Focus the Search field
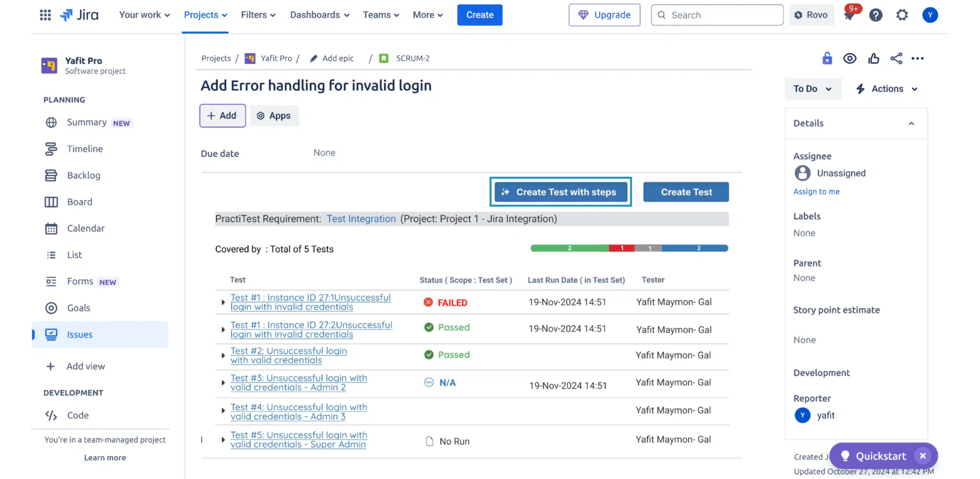The image size is (980, 479). tap(717, 15)
